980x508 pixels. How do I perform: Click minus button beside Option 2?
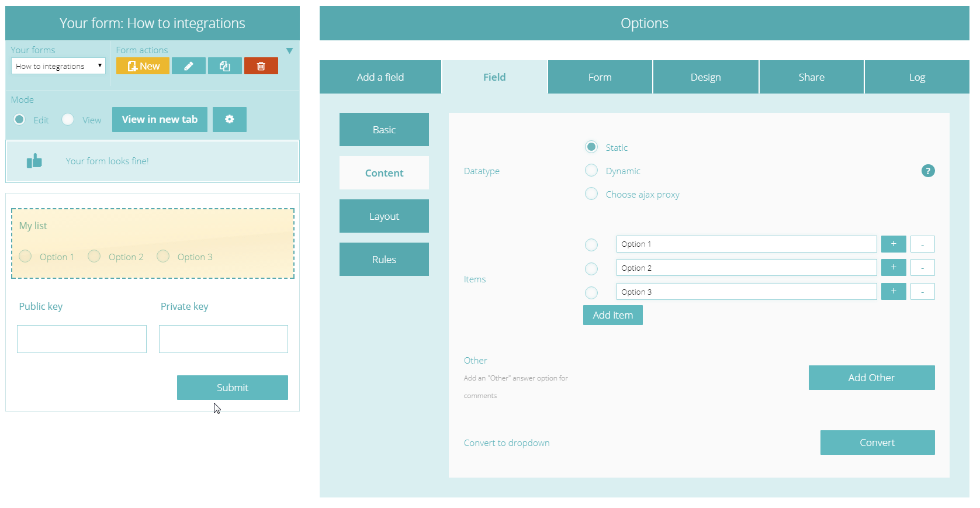[923, 268]
